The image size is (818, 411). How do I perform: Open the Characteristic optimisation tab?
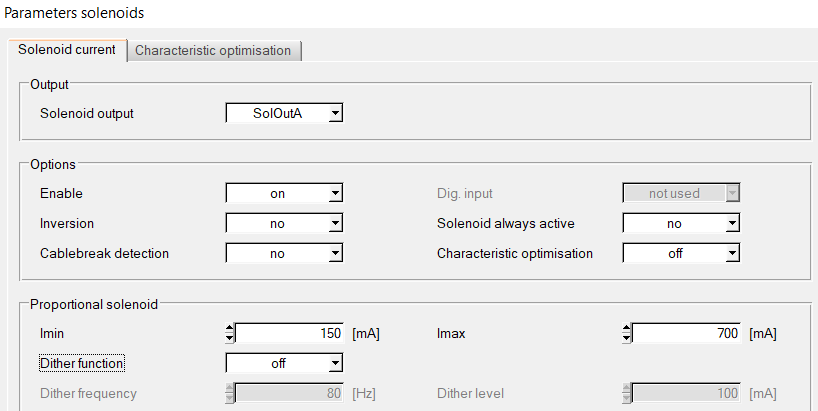click(213, 51)
